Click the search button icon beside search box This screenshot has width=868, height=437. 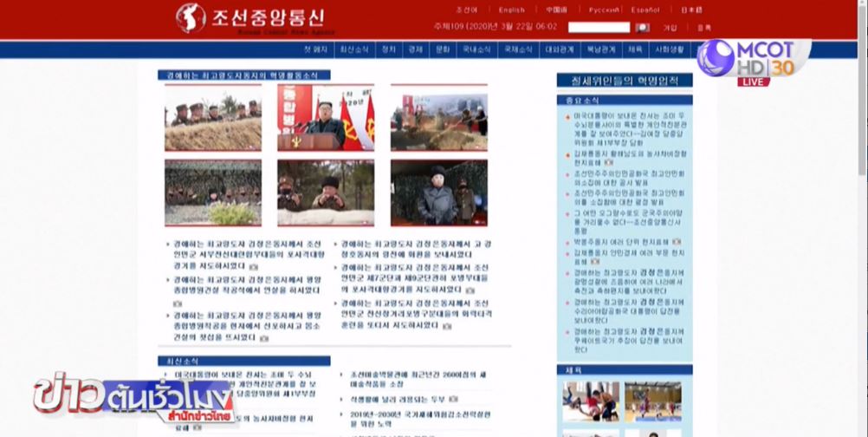pyautogui.click(x=642, y=28)
